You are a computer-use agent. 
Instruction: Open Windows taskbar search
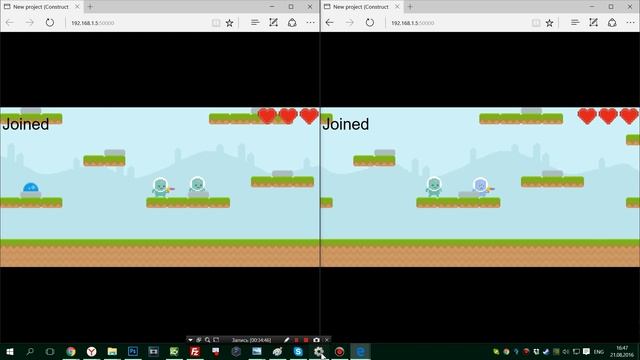click(x=30, y=351)
